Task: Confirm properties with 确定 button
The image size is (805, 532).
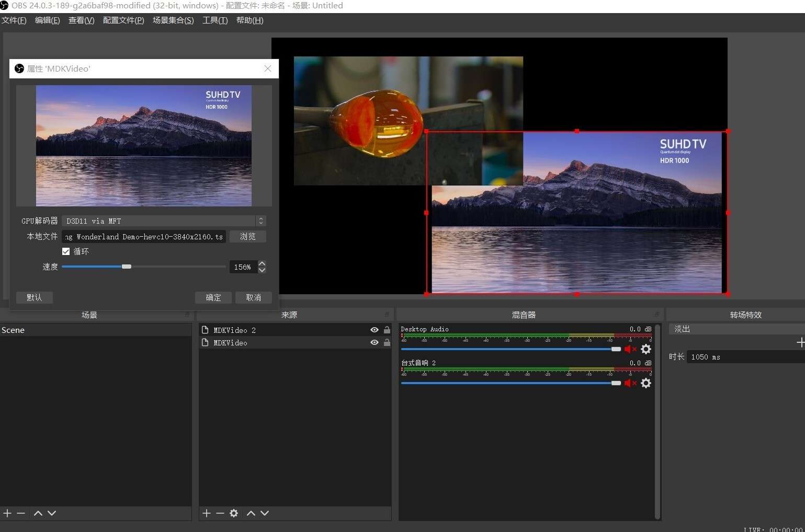Action: [213, 297]
